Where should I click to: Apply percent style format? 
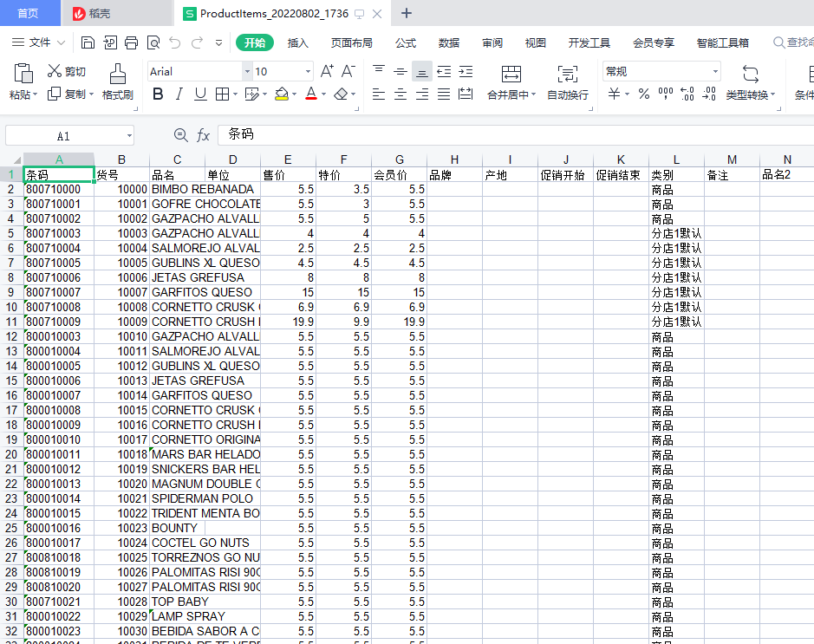(x=644, y=94)
